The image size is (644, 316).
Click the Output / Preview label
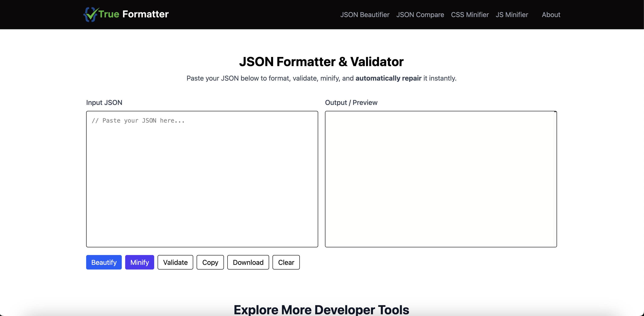tap(351, 103)
